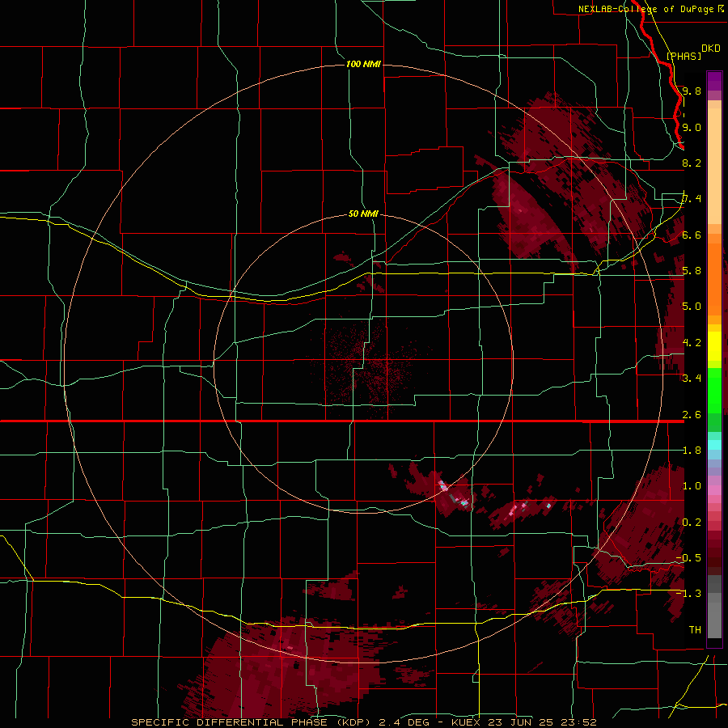Image resolution: width=728 pixels, height=728 pixels.
Task: Click the 1.8 value on the color scale
Action: [692, 450]
